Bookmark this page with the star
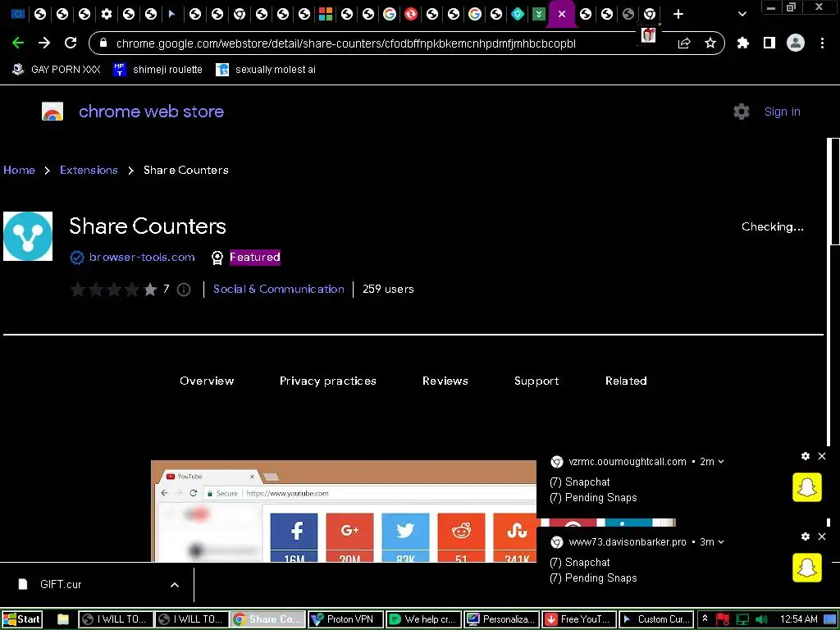840x630 pixels. [x=710, y=43]
